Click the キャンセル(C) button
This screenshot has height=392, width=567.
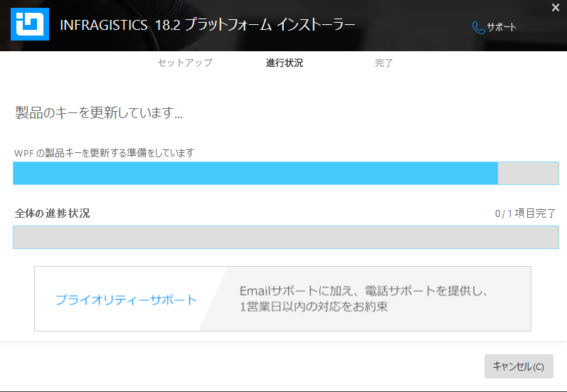click(519, 366)
